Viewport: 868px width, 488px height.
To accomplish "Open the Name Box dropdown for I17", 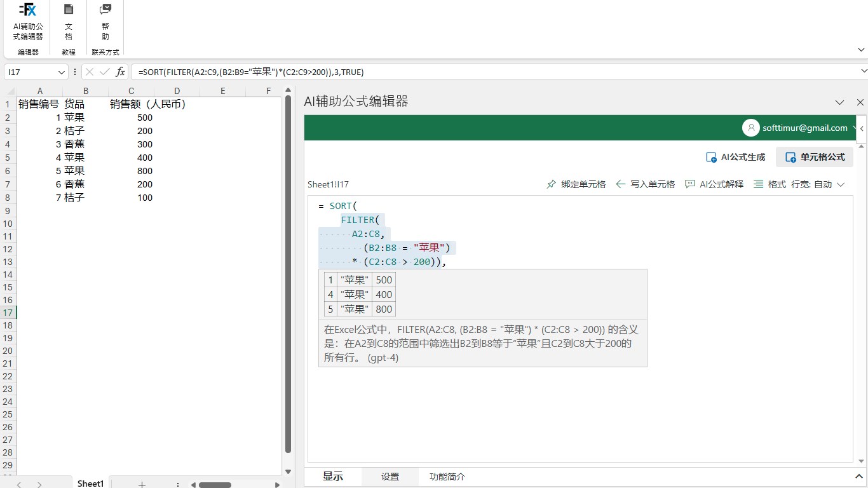I will coord(62,72).
